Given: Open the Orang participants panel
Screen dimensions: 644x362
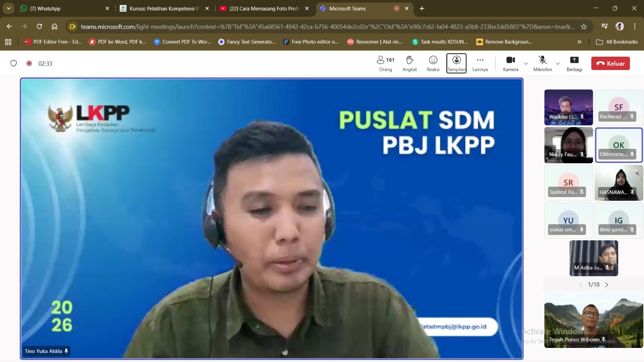Looking at the screenshot, I should [385, 63].
